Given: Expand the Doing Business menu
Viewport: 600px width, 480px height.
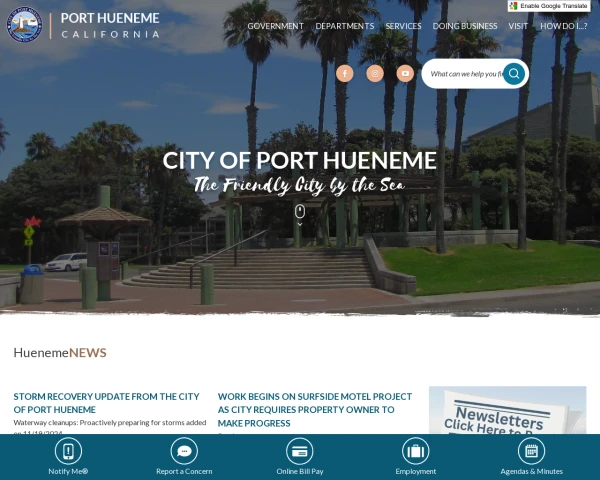Looking at the screenshot, I should coord(465,26).
